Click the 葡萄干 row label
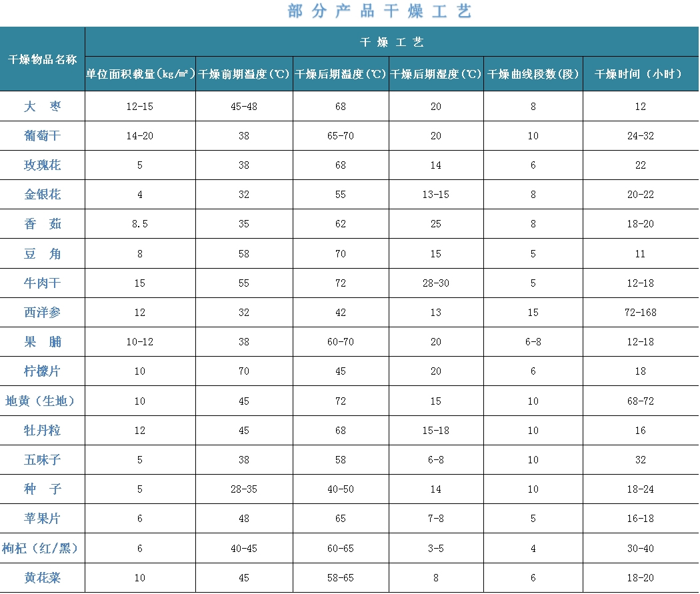The width and height of the screenshot is (700, 594). pos(42,136)
